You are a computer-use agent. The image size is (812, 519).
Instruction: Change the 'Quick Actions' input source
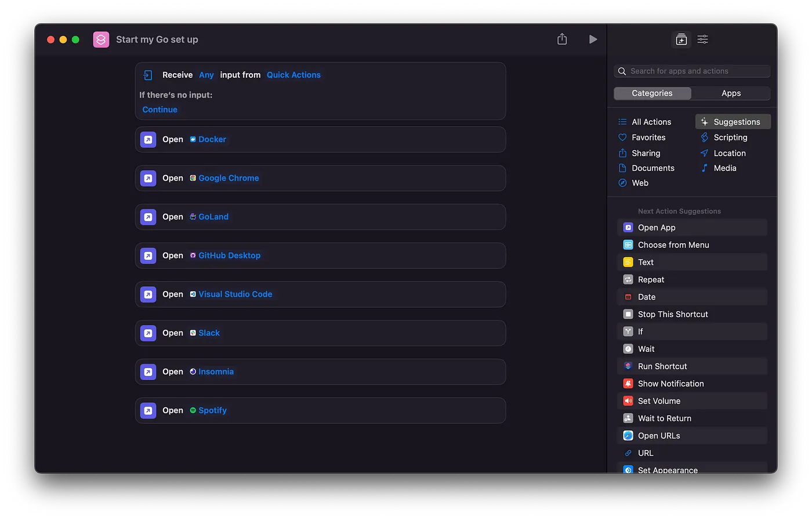293,75
